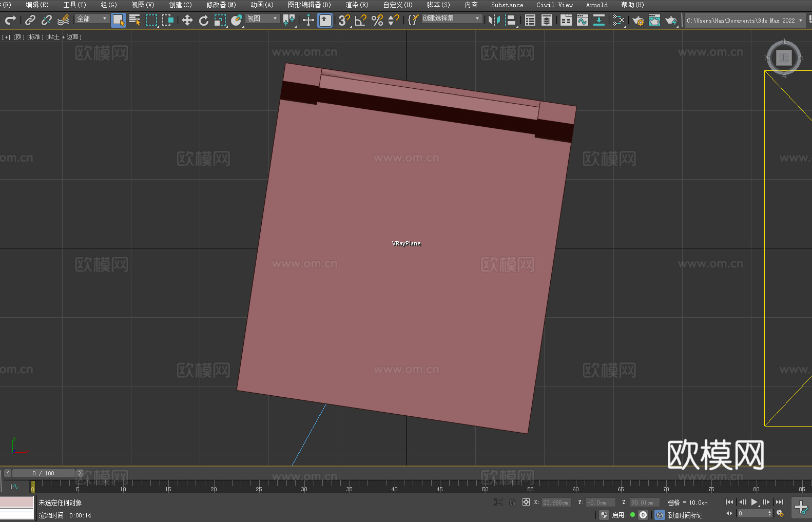Select the Move tool
The height and width of the screenshot is (522, 812).
187,20
